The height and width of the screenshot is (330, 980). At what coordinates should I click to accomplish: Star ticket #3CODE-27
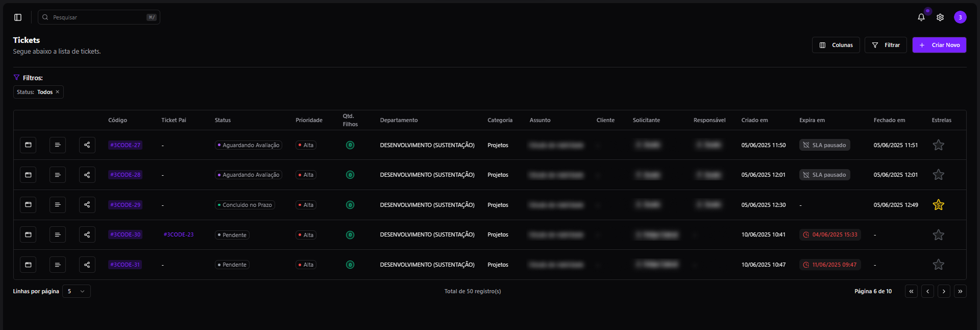[938, 145]
